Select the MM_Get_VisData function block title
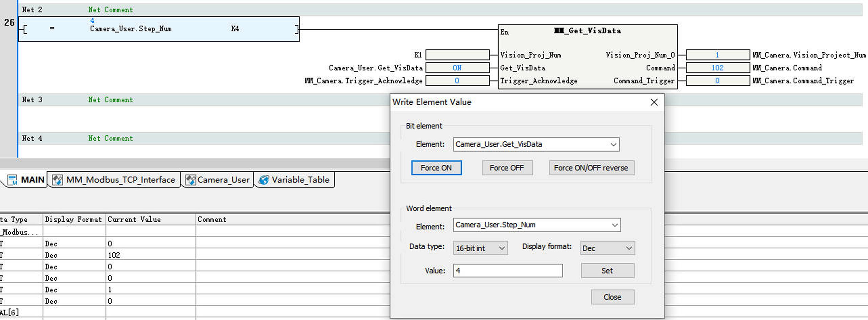 [588, 31]
